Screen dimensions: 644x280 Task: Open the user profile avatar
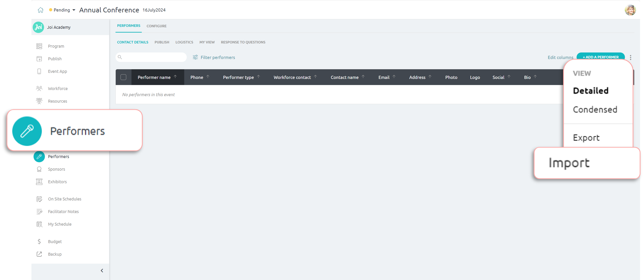630,10
